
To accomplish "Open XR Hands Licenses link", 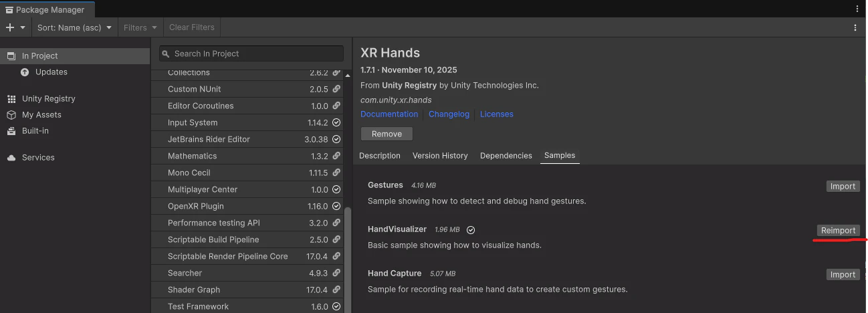I will click(497, 114).
